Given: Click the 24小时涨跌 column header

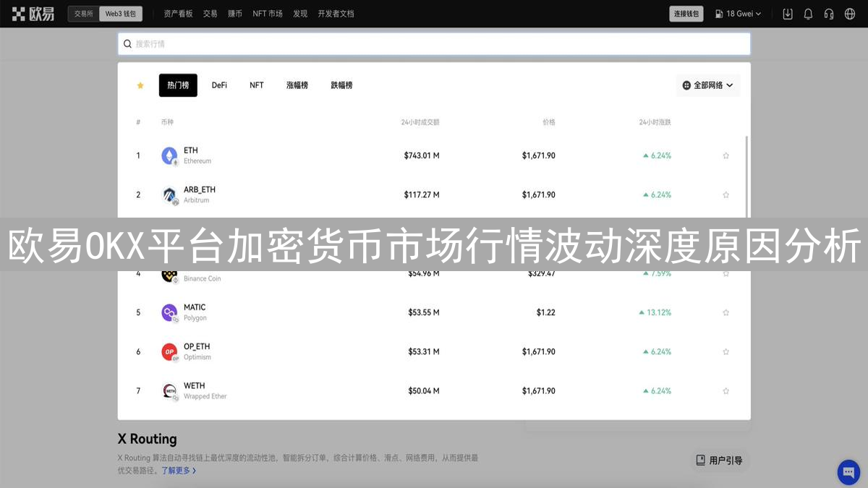Looking at the screenshot, I should pyautogui.click(x=655, y=122).
